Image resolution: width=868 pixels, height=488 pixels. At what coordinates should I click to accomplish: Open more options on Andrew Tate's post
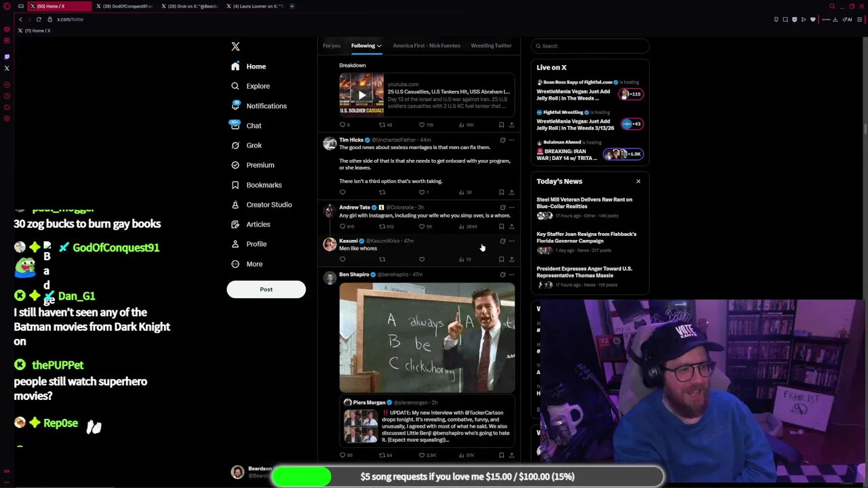(511, 207)
